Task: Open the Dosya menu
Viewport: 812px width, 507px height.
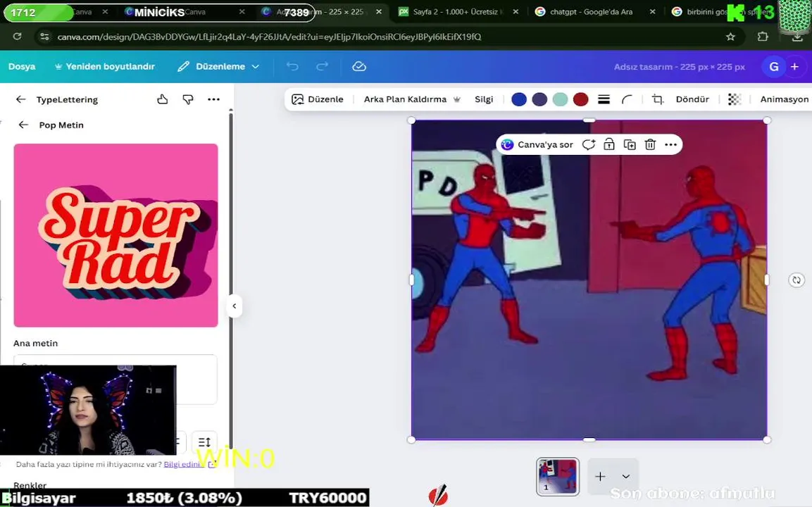Action: click(22, 66)
